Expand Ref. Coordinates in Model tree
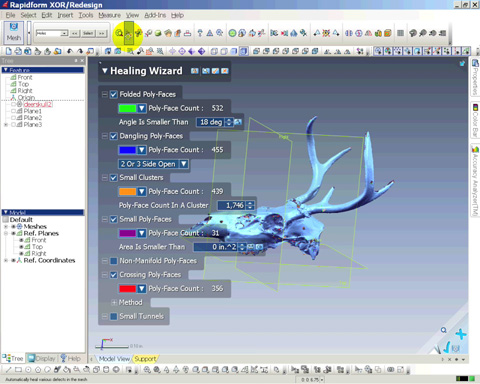480x384 pixels. [6, 260]
